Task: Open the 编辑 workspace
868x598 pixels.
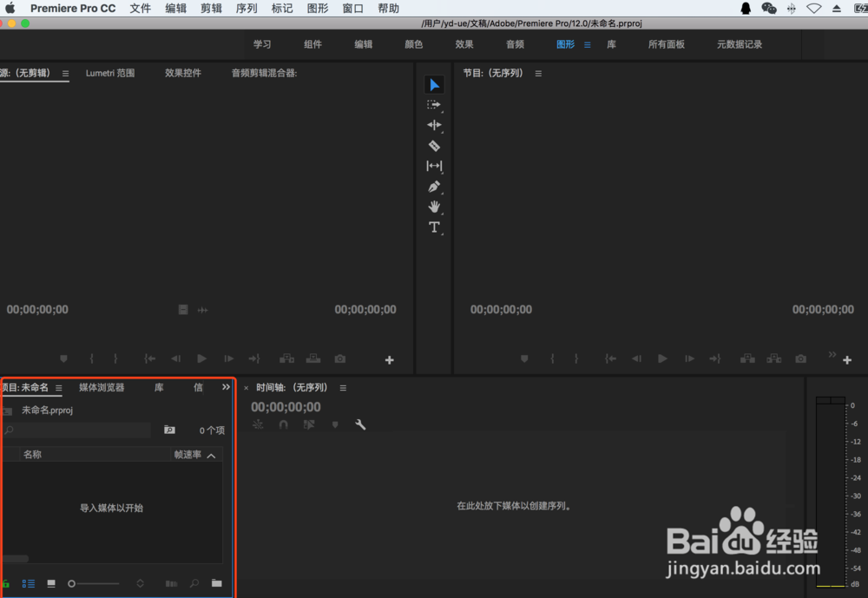Action: tap(363, 44)
